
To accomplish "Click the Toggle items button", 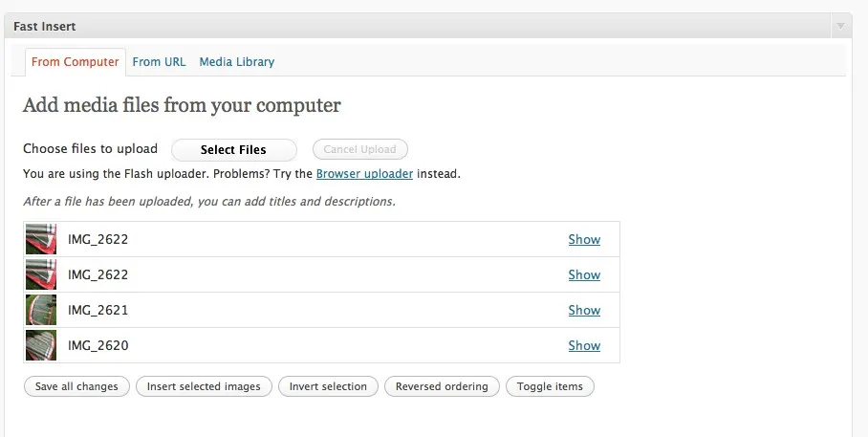I will 550,386.
